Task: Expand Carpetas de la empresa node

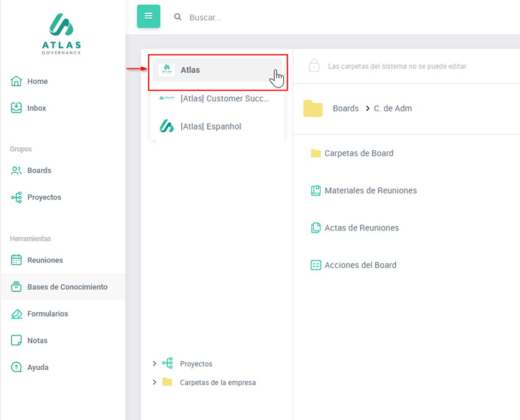Action: [x=154, y=383]
